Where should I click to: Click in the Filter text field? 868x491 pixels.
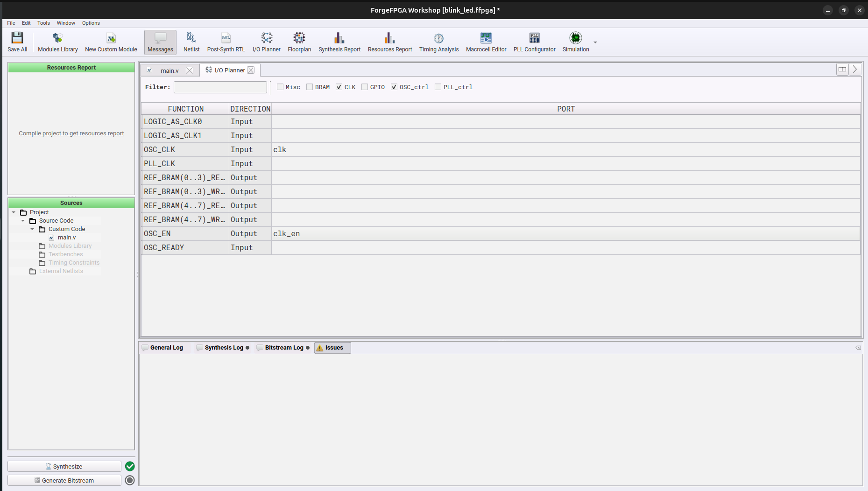(220, 87)
